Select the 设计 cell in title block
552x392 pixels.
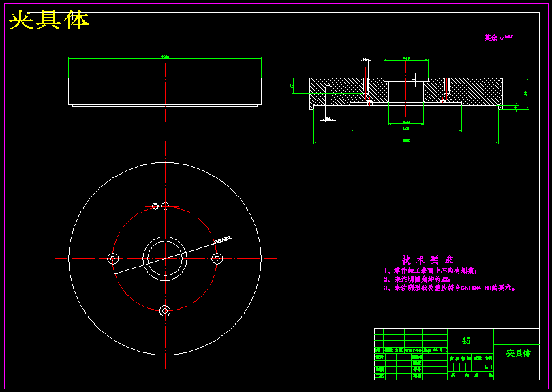point(379,357)
